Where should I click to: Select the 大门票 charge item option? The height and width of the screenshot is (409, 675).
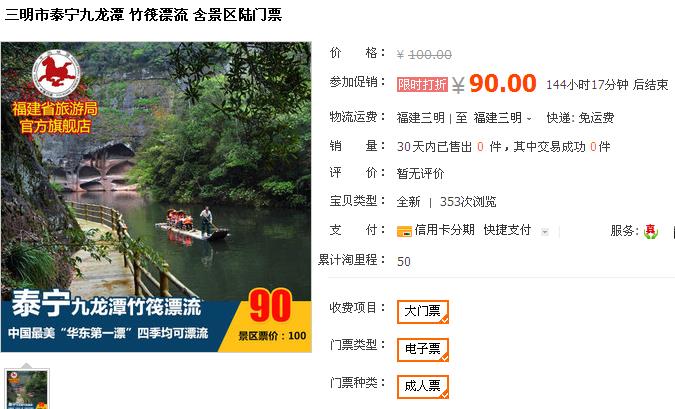coord(423,312)
